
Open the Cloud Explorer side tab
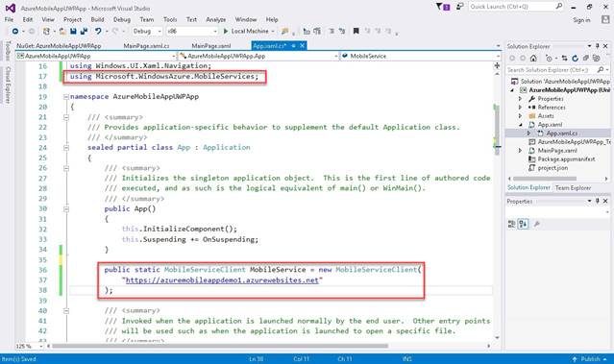click(x=8, y=85)
